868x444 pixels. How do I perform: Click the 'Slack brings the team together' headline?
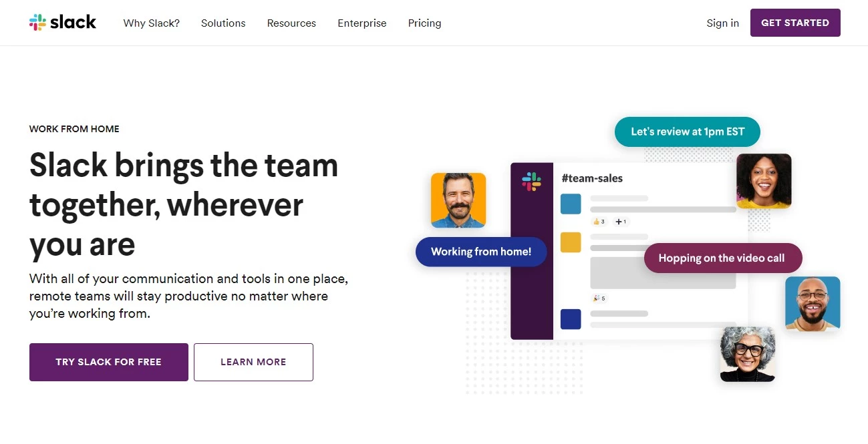point(184,204)
